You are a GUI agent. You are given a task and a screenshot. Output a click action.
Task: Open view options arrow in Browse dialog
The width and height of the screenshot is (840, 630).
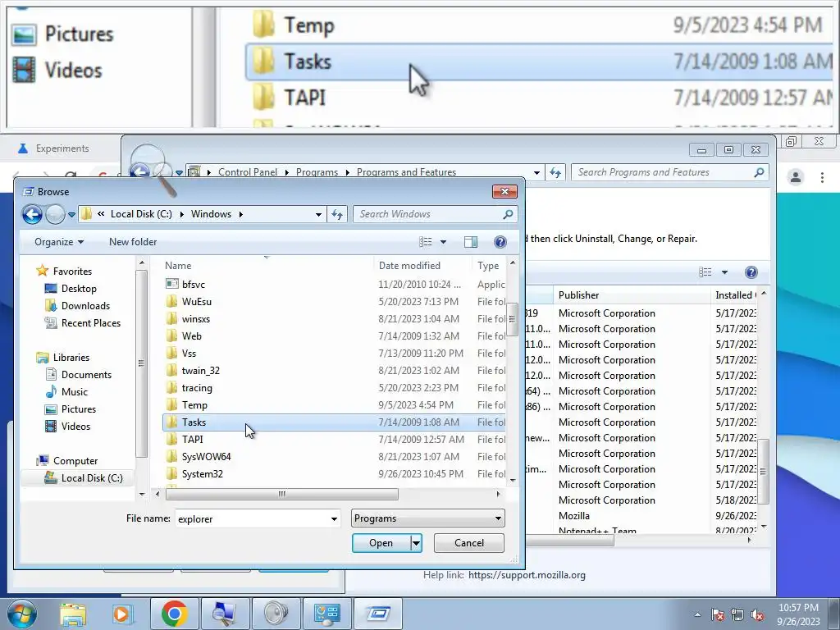(x=443, y=242)
